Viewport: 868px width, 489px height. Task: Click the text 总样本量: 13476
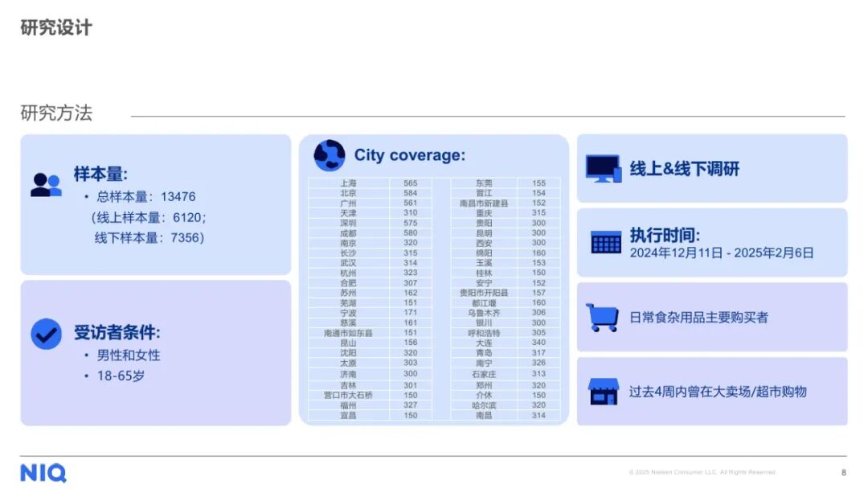point(146,196)
